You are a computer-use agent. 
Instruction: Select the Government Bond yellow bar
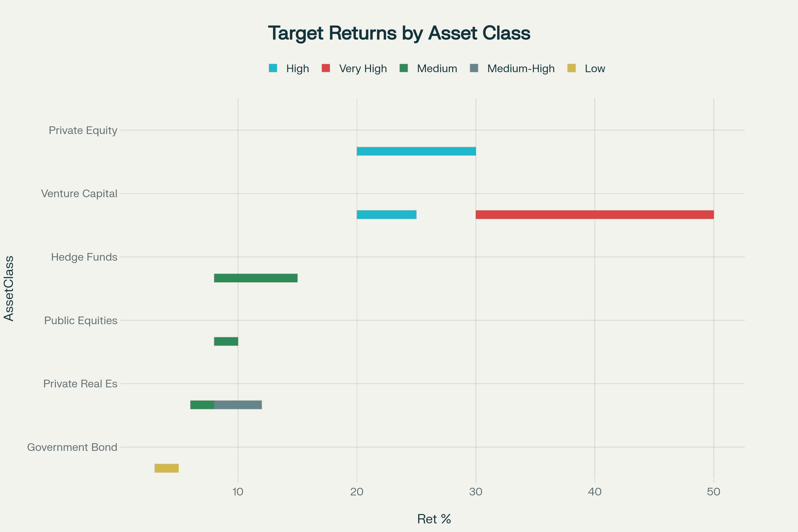coord(167,468)
